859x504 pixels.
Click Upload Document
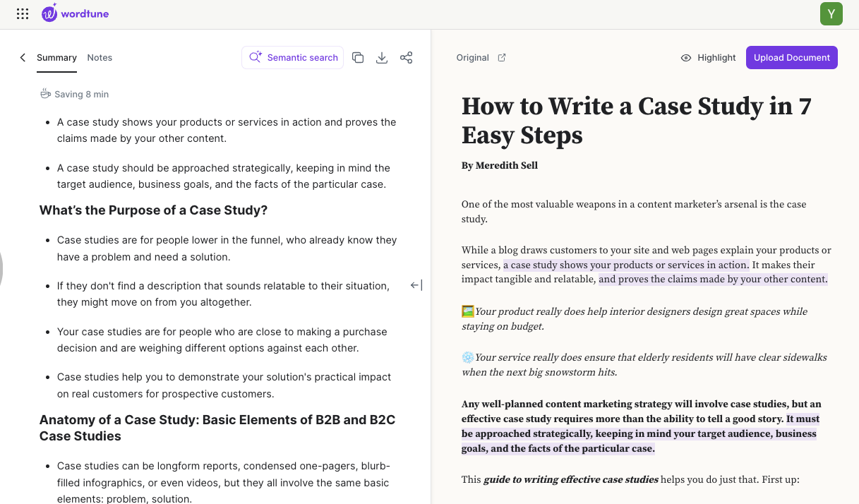(791, 57)
